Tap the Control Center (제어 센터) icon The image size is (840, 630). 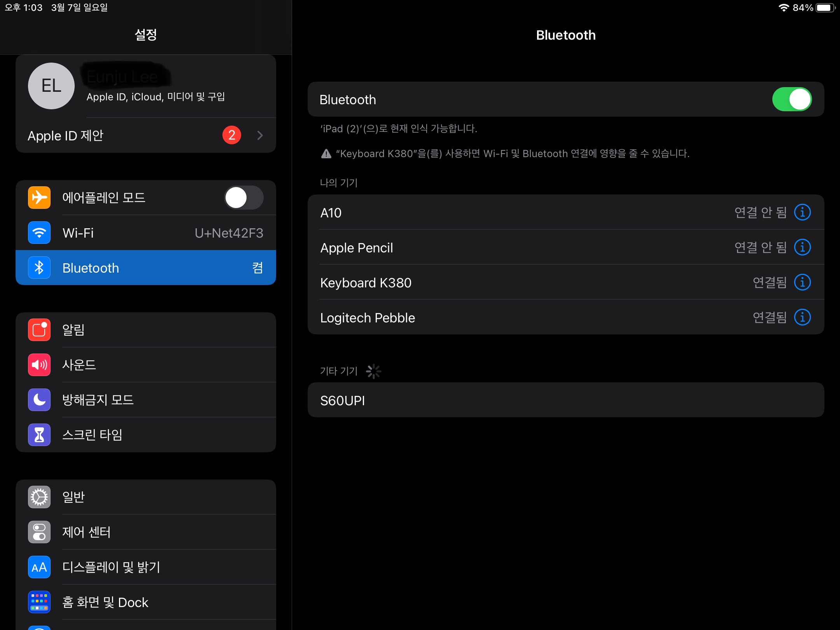click(x=39, y=532)
